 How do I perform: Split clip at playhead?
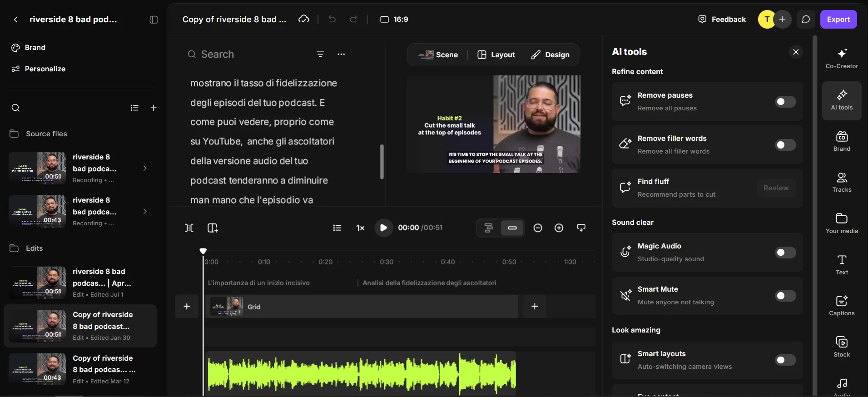pyautogui.click(x=189, y=228)
